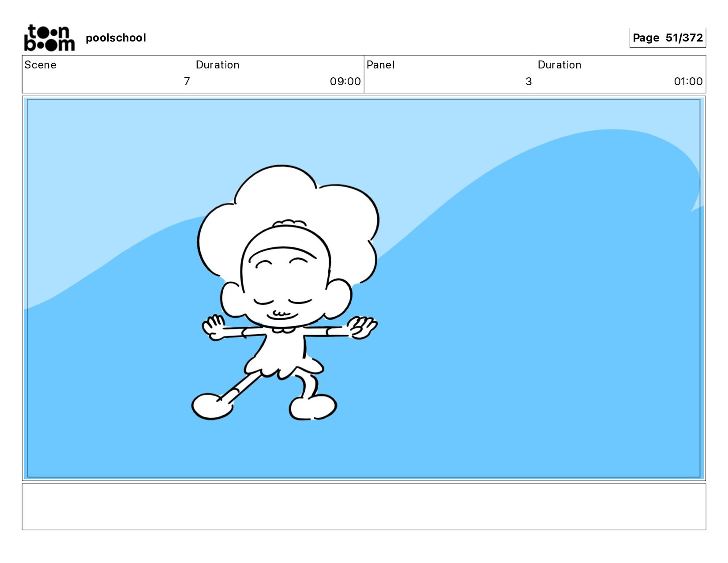The height and width of the screenshot is (563, 728).
Task: Select the scene number value 7
Action: pos(187,81)
